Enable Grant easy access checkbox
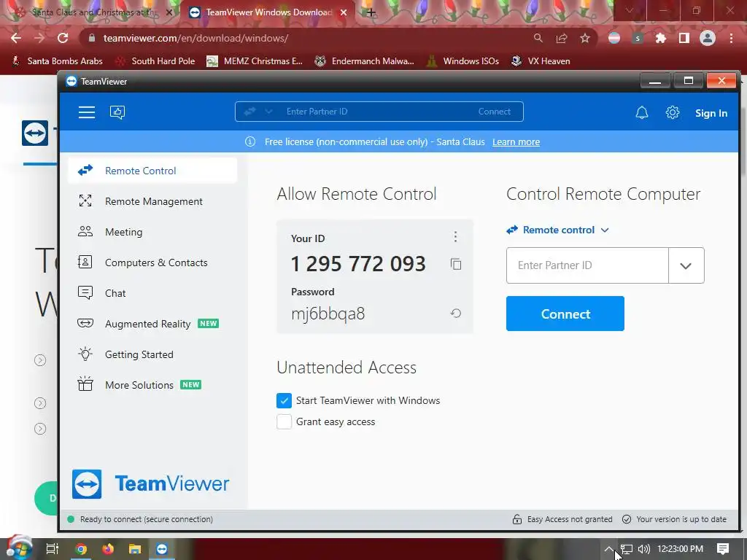Image resolution: width=747 pixels, height=560 pixels. coord(284,422)
